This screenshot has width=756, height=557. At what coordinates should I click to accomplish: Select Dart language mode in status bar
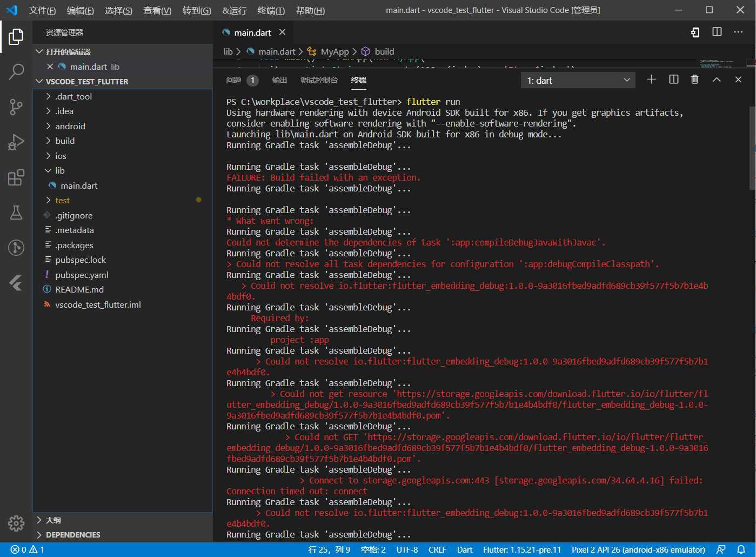click(x=465, y=549)
